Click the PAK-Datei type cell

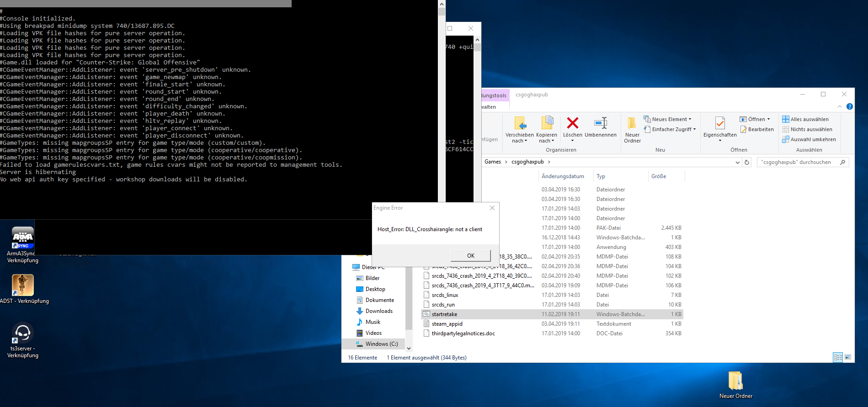(608, 228)
